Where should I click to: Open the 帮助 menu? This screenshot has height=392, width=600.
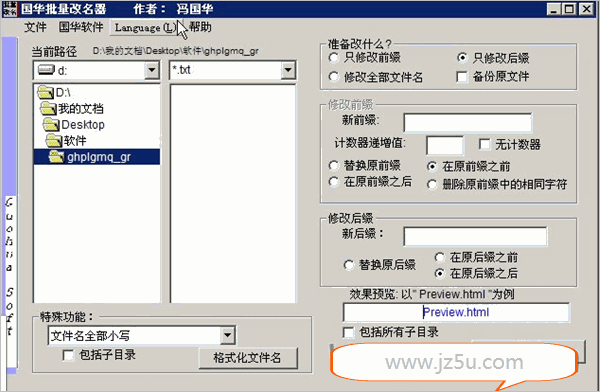click(200, 27)
